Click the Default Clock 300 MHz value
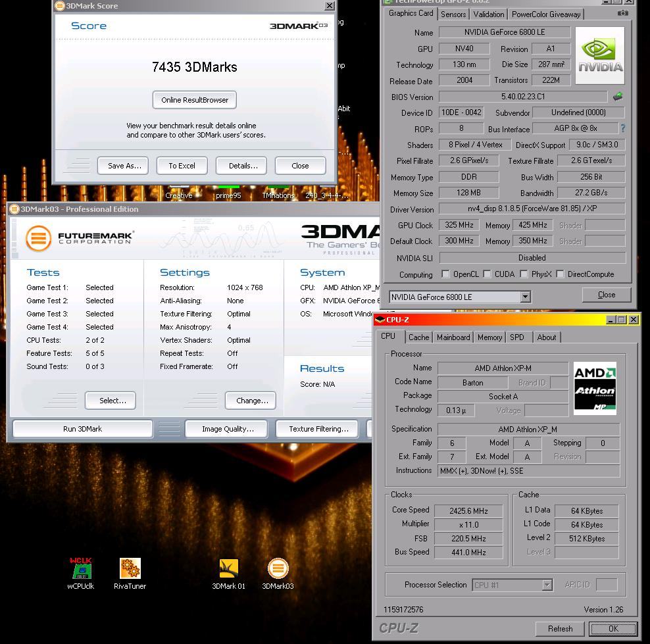 [x=459, y=241]
